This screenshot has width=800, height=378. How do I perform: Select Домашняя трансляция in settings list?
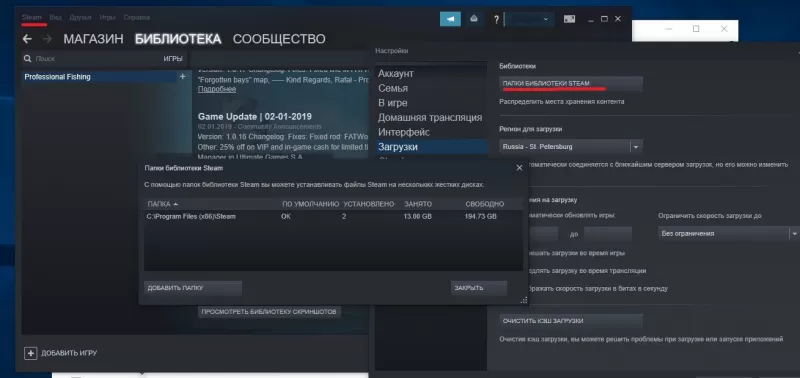[431, 117]
